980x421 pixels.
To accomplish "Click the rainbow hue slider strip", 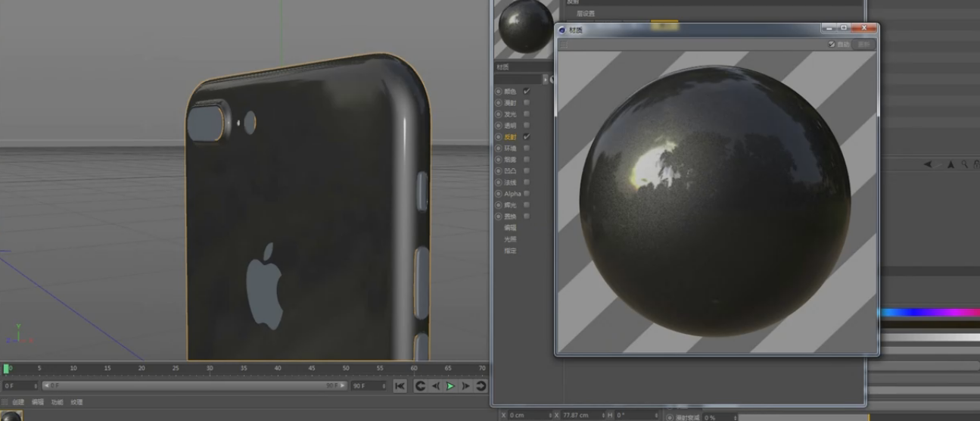I will pos(930,312).
